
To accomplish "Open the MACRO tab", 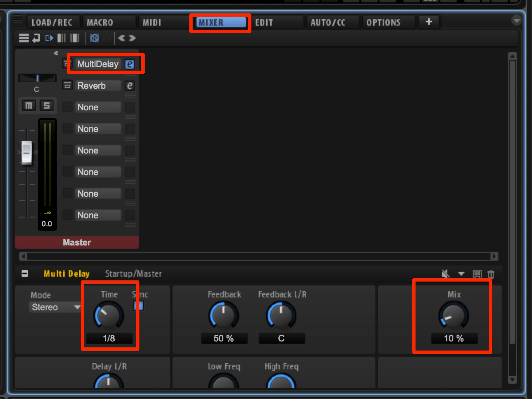I will (x=109, y=22).
